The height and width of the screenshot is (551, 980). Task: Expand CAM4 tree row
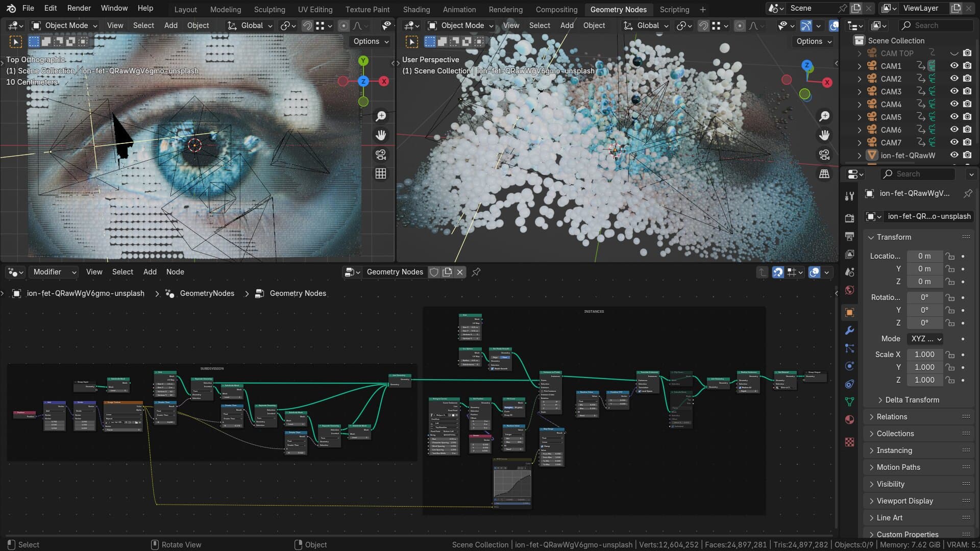coord(860,104)
